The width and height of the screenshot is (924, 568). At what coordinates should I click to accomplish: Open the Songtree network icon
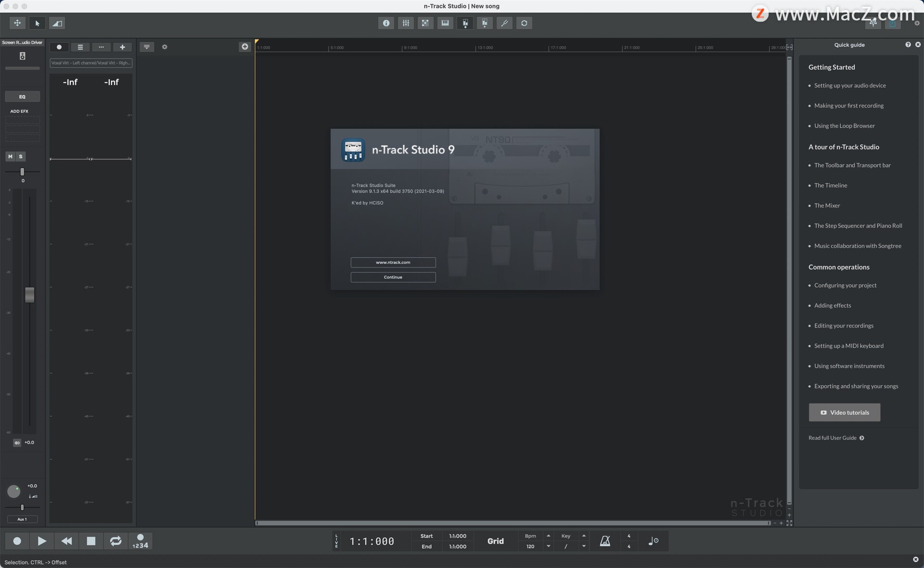point(873,23)
